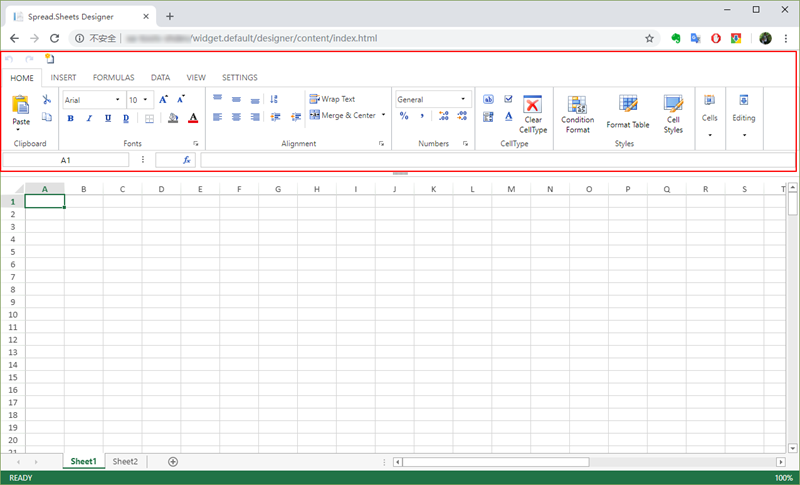Open the cell fill color tool
This screenshot has height=485, width=800.
click(172, 118)
